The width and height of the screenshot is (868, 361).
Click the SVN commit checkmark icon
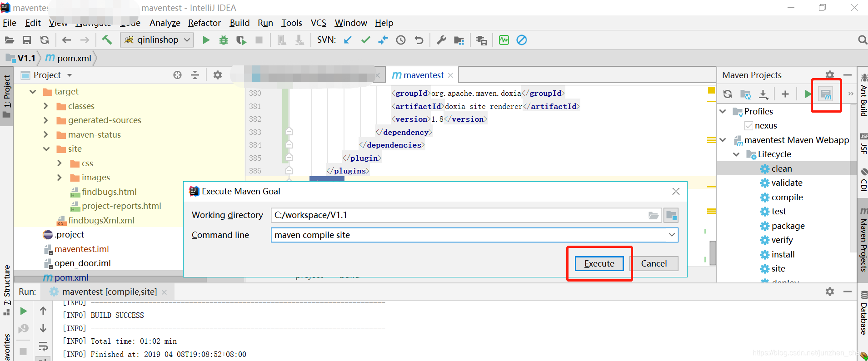365,40
